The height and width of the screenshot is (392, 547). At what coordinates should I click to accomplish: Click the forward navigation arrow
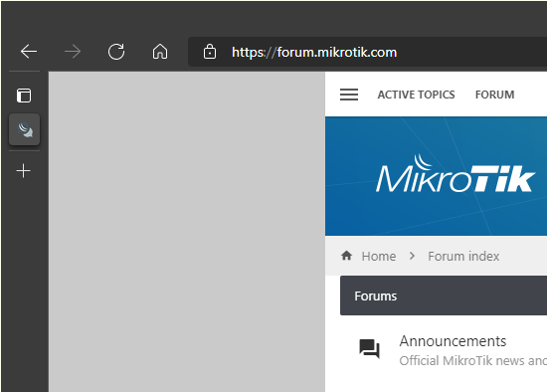pyautogui.click(x=73, y=52)
